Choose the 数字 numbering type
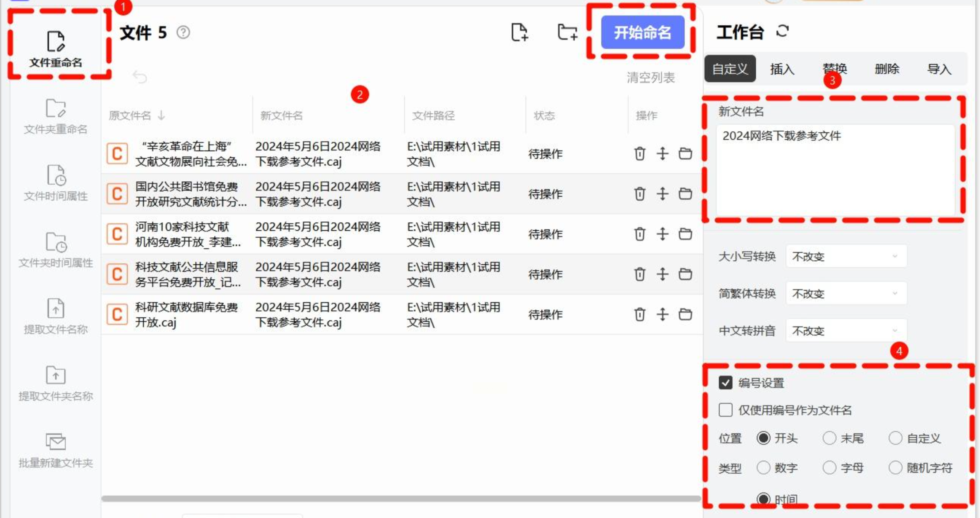The width and height of the screenshot is (980, 518). coord(763,467)
